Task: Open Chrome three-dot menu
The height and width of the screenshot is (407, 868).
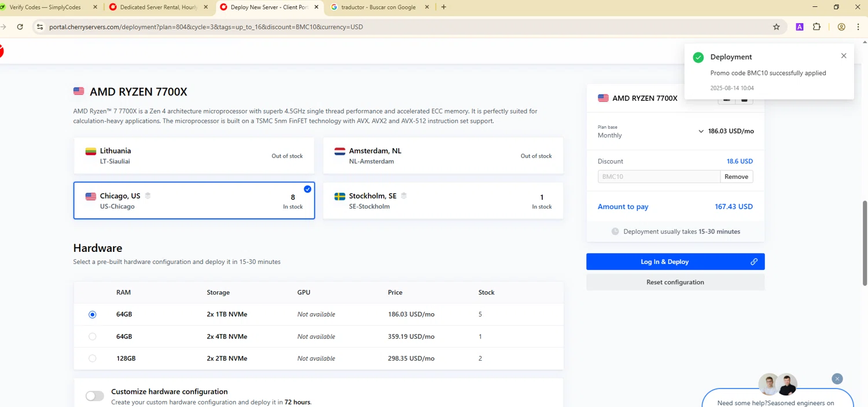Action: (x=858, y=27)
